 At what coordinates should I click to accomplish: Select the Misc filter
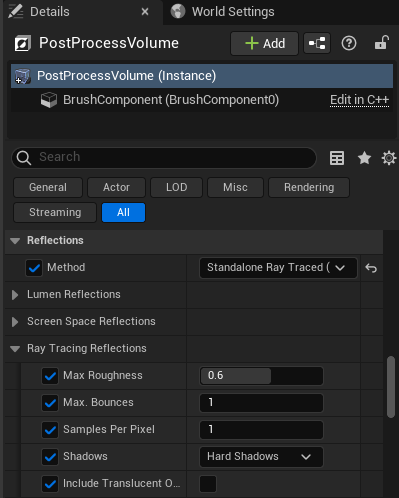(x=235, y=187)
